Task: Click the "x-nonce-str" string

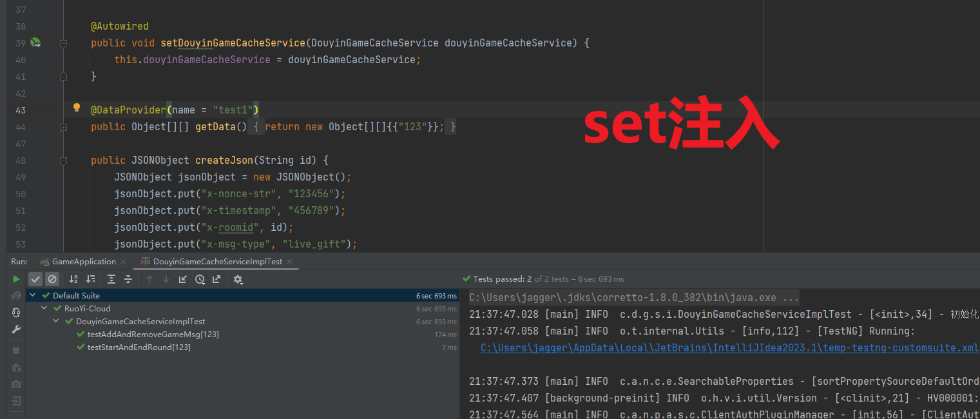Action: coord(238,193)
